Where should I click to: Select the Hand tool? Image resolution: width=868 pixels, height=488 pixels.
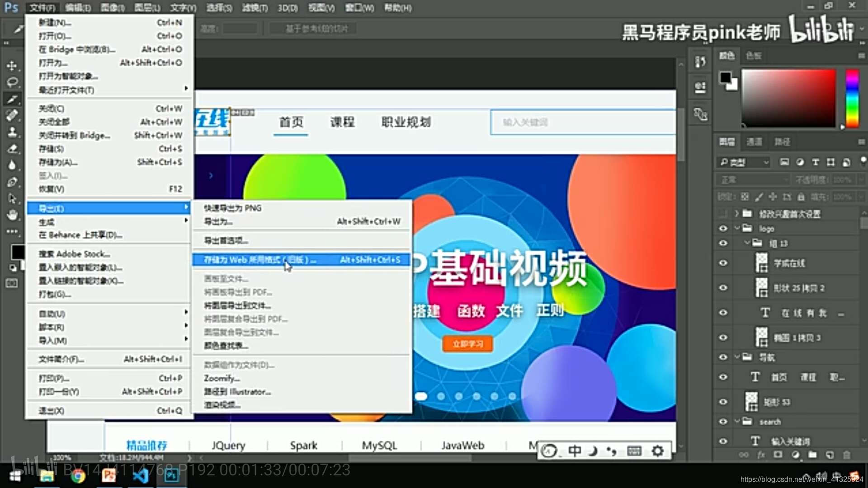pyautogui.click(x=12, y=215)
